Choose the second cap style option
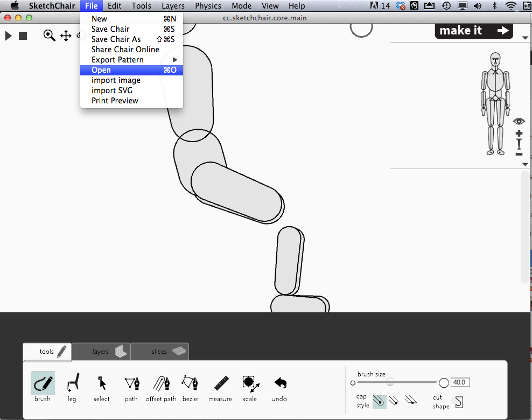 tap(394, 401)
